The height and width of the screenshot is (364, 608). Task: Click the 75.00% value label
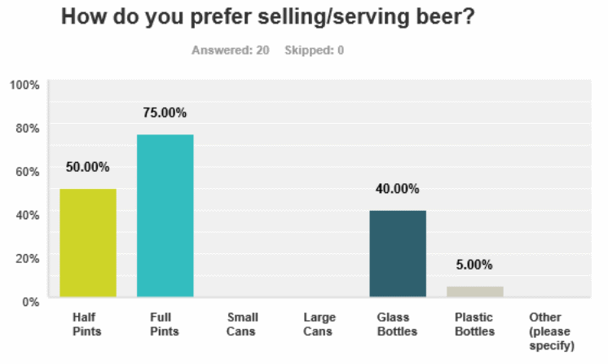tap(165, 112)
